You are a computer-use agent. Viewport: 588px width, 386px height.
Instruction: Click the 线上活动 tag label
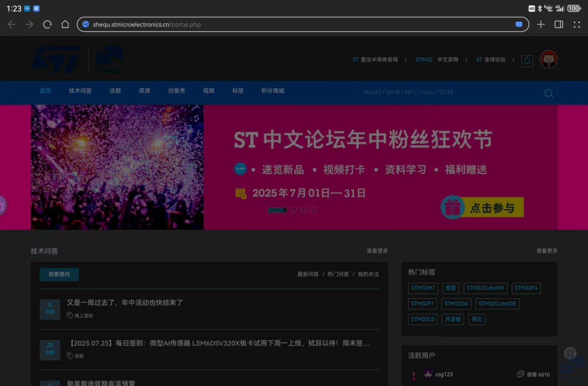tap(84, 316)
